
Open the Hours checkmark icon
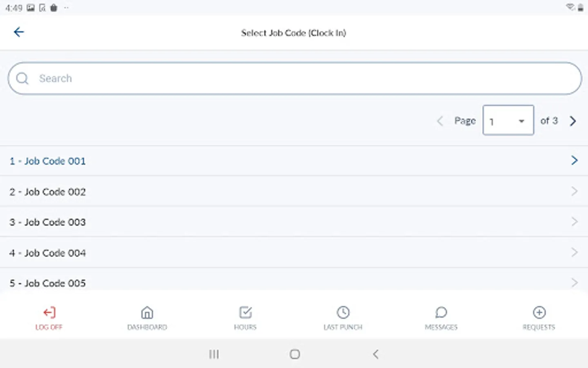click(x=245, y=313)
